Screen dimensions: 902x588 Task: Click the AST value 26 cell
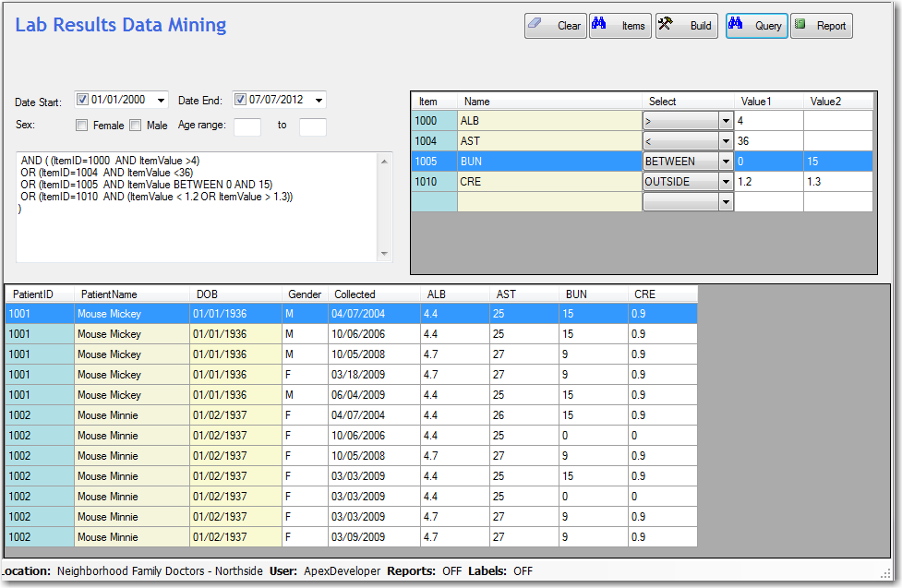[524, 415]
